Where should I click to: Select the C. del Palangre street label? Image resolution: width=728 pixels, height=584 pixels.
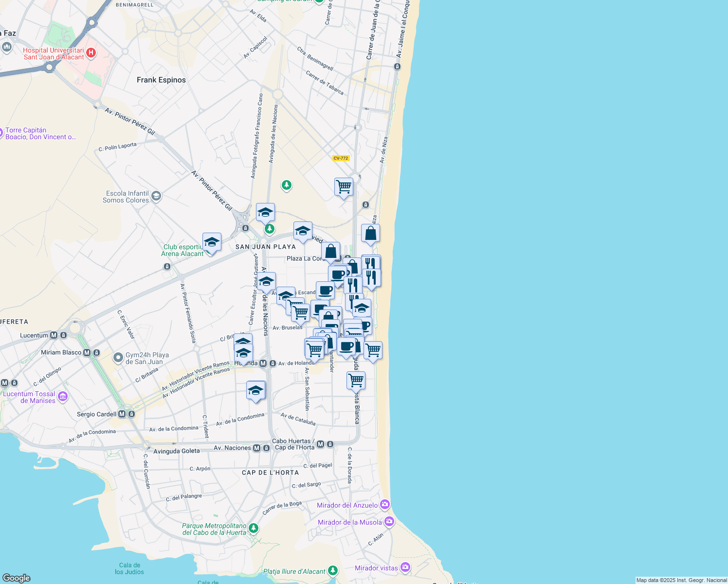(184, 497)
